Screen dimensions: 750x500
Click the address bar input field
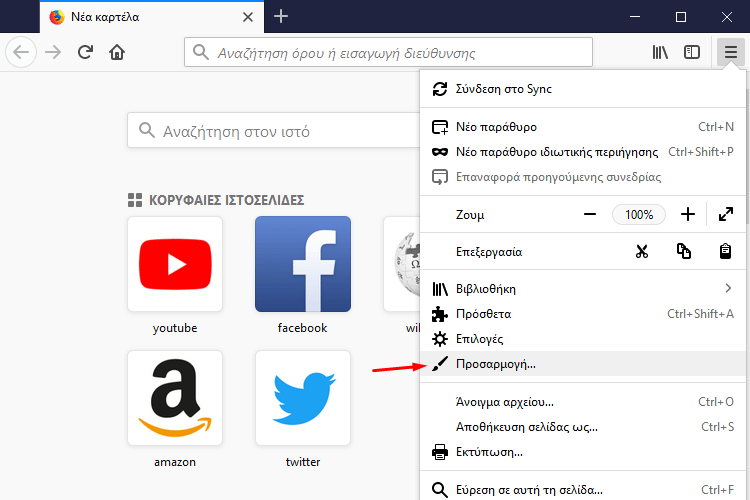(390, 52)
